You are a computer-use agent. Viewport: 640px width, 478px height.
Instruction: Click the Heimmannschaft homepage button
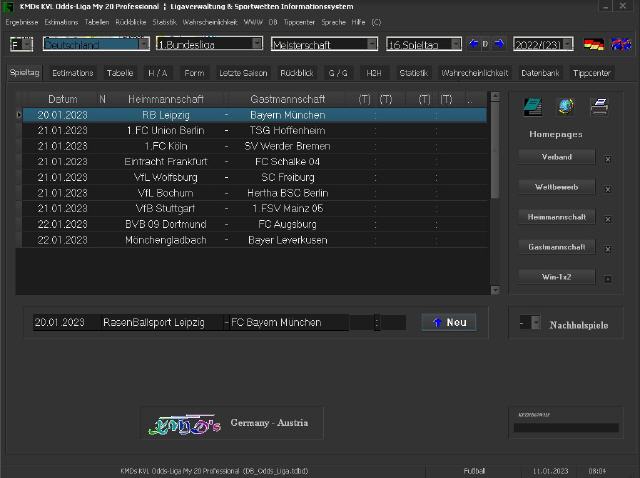[556, 217]
